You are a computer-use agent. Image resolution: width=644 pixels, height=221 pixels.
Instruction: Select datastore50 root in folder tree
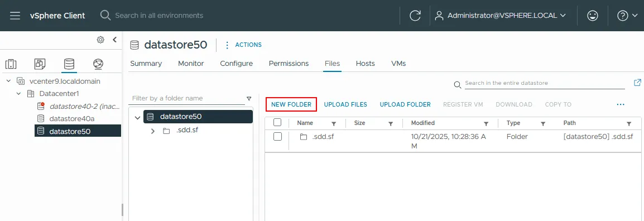pos(198,117)
